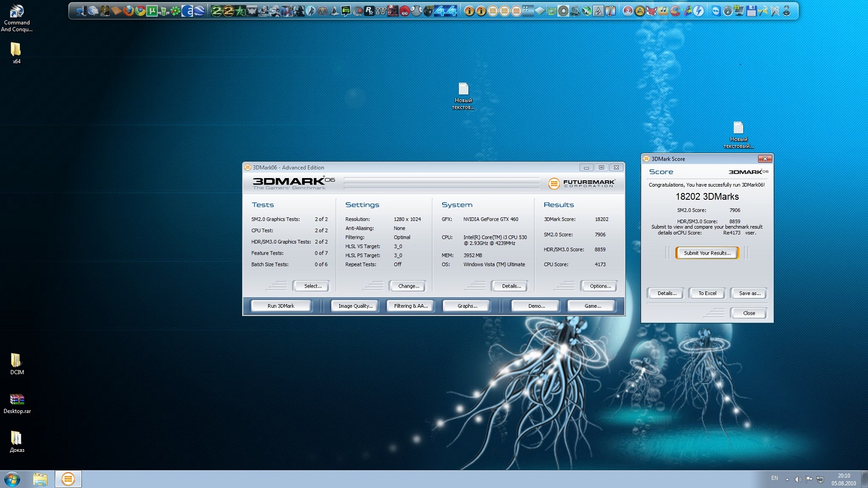Viewport: 868px width, 488px height.
Task: Open Windows Explorer from the taskbar
Action: coord(40,479)
